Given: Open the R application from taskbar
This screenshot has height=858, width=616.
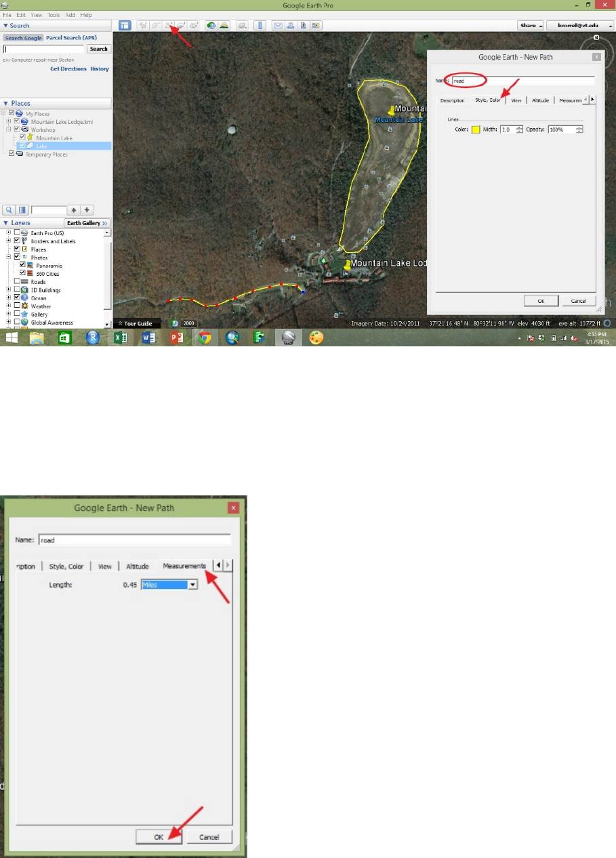Looking at the screenshot, I should [x=93, y=338].
